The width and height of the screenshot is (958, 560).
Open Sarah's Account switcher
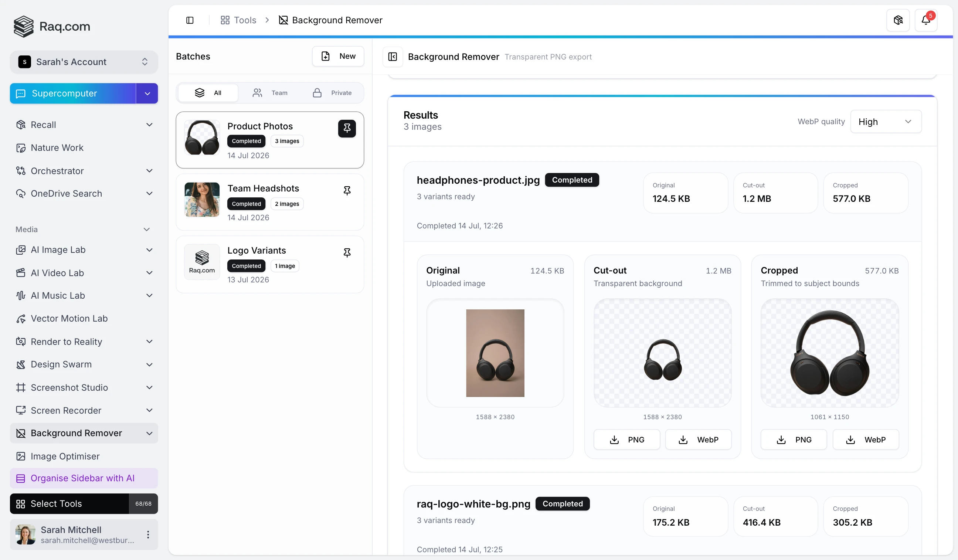(84, 62)
